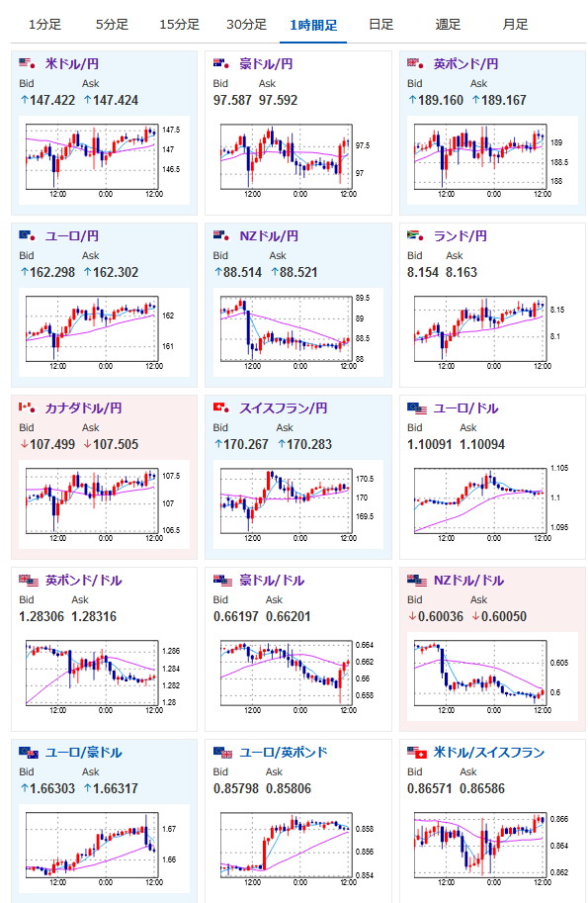Click the Swiss flag icon beside スイスフラン/円
This screenshot has height=903, width=588.
point(221,407)
